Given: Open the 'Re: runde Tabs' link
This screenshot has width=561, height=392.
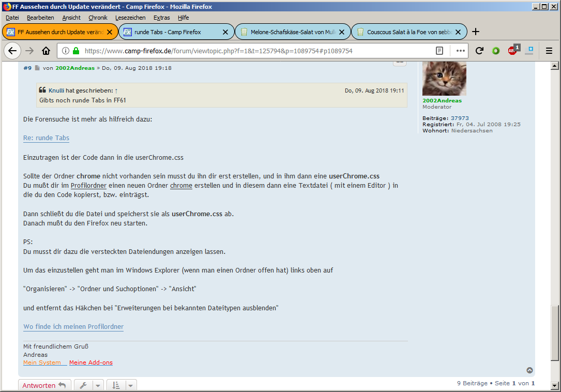Looking at the screenshot, I should pos(46,138).
